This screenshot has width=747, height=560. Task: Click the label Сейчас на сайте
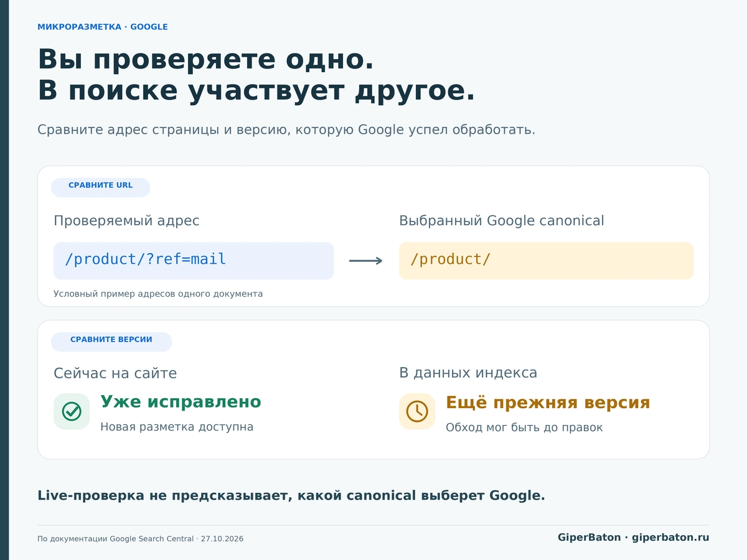coord(115,373)
